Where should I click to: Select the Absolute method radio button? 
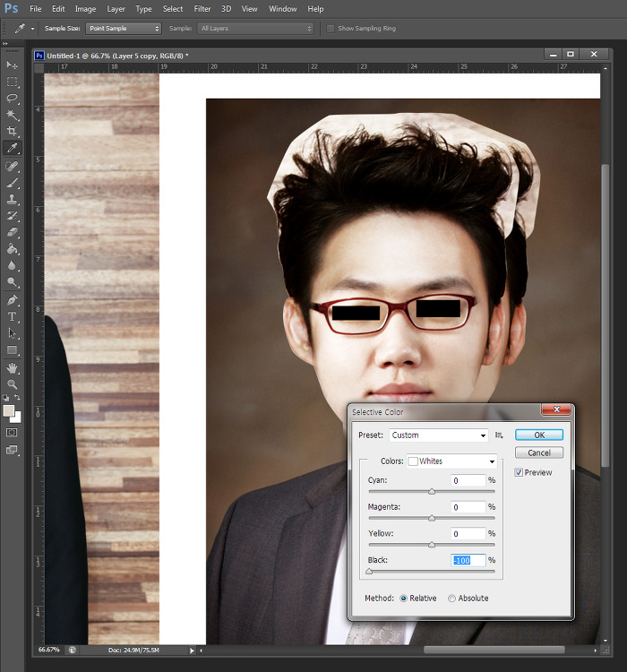coord(452,599)
